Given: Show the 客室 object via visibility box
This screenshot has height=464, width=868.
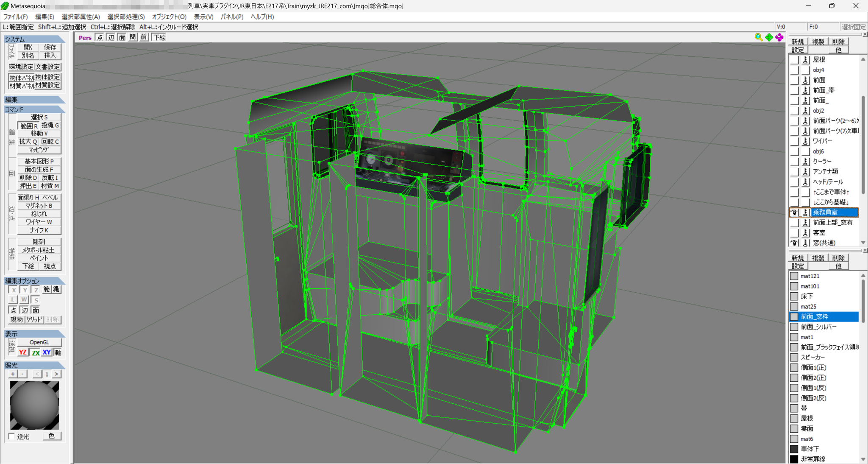Looking at the screenshot, I should point(794,233).
